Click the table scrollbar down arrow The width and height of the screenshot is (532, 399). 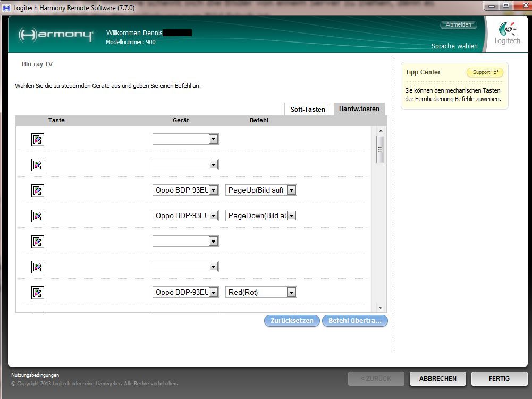click(x=381, y=307)
